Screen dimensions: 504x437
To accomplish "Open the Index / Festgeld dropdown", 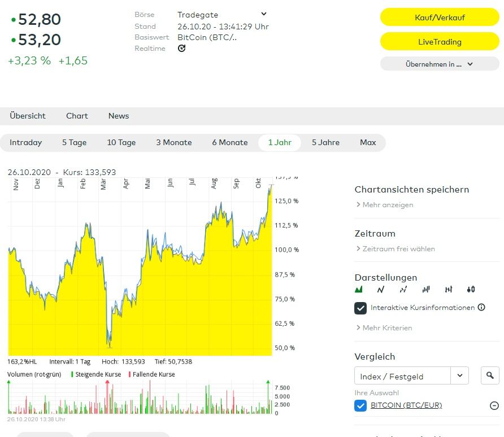I will 459,375.
